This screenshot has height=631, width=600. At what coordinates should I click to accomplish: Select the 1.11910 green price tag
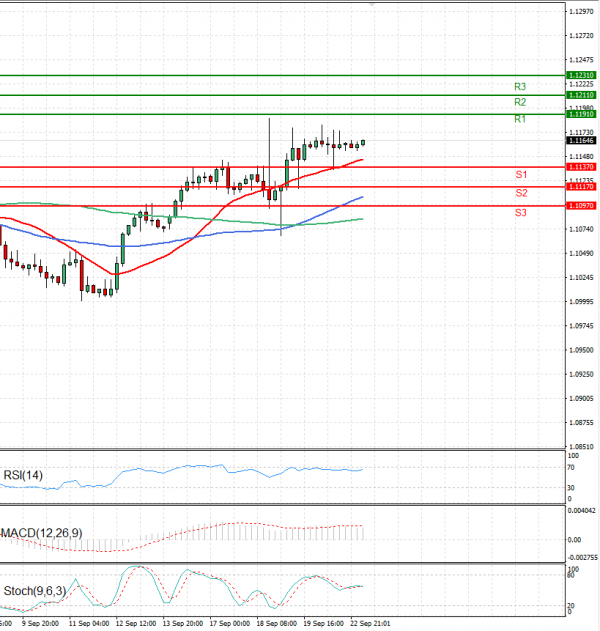(581, 114)
